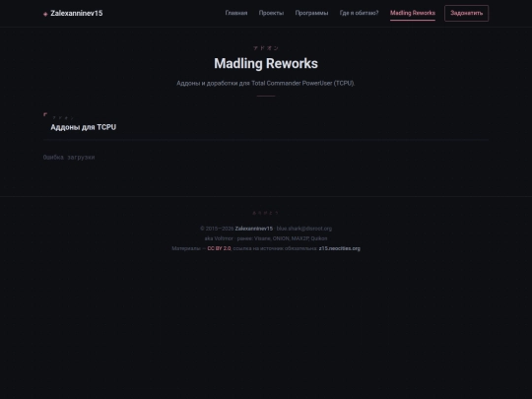Click the diamond icon beside Zalexanninev15 logo
This screenshot has width=532, height=399.
(45, 14)
